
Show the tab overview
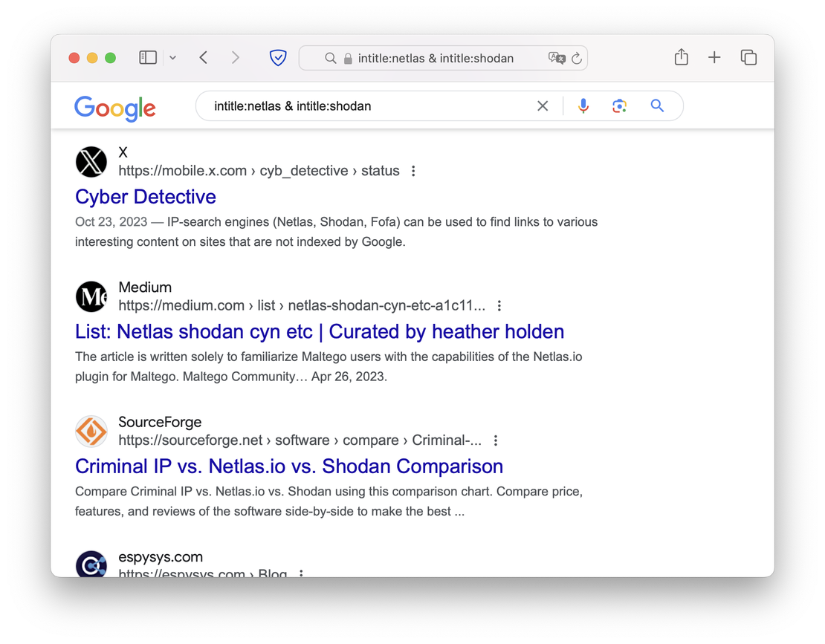(748, 58)
